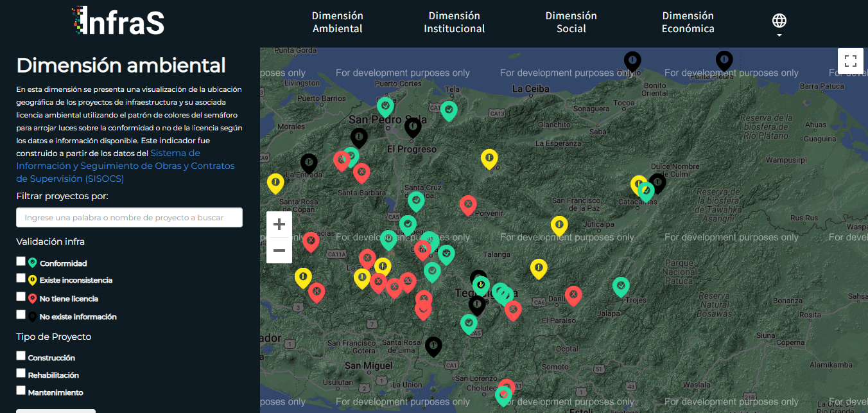This screenshot has width=868, height=413.
Task: Toggle fullscreen map view
Action: [x=851, y=61]
